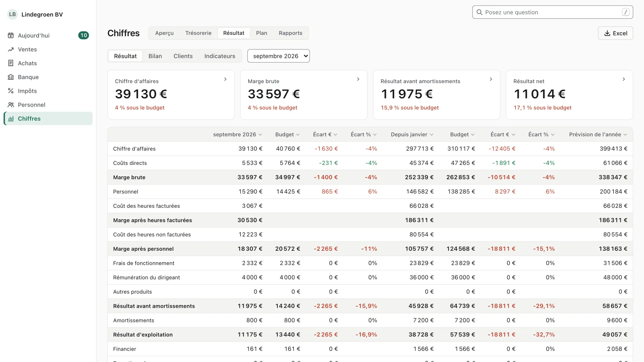The image size is (644, 362).
Task: Click the Excel download icon
Action: pyautogui.click(x=607, y=33)
